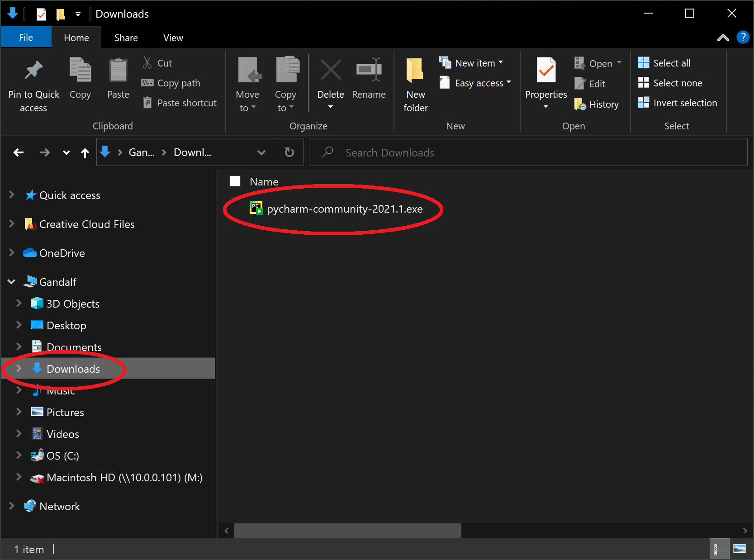Screen dimensions: 754x560
Task: Open Move to dropdown
Action: point(247,85)
